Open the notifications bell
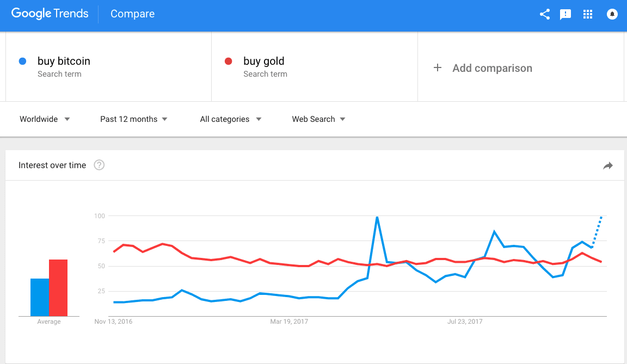 612,14
